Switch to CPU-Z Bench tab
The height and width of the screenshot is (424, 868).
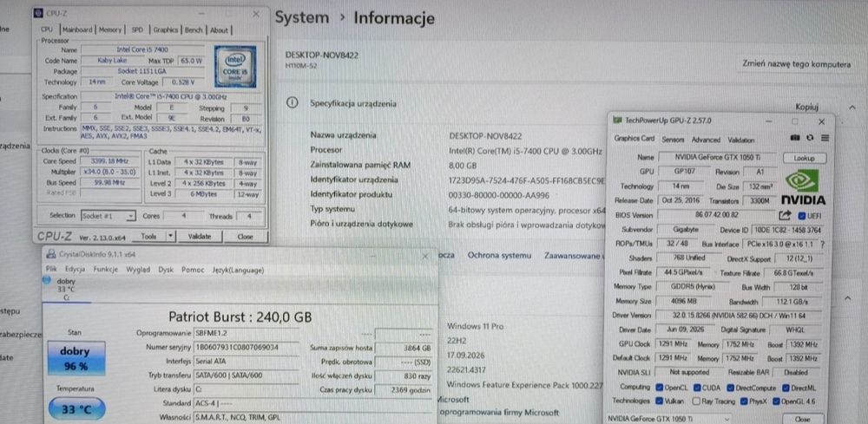[x=194, y=29]
